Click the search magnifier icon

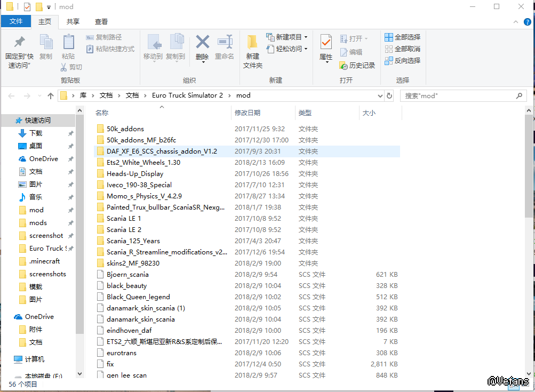[519, 96]
